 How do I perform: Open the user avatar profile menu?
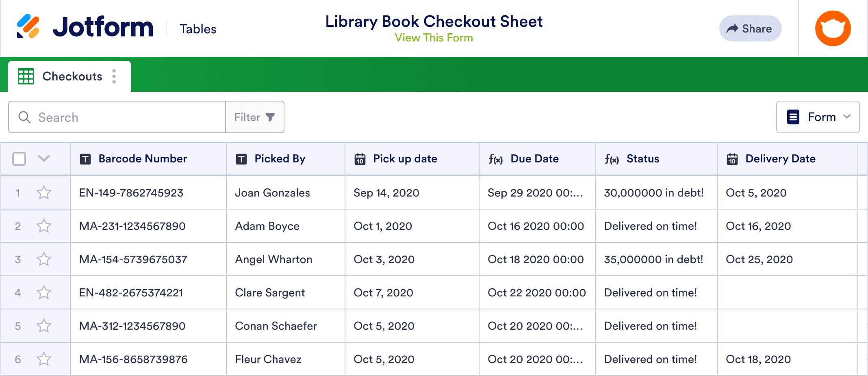(x=833, y=28)
